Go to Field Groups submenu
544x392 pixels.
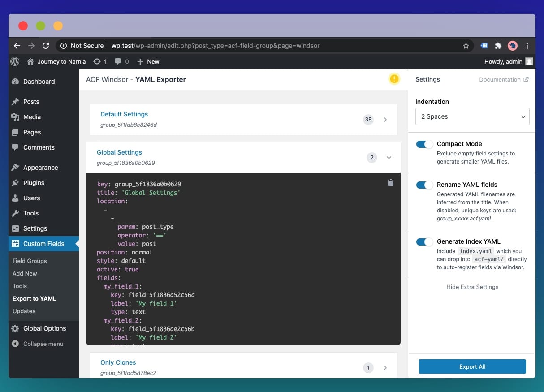click(x=30, y=261)
